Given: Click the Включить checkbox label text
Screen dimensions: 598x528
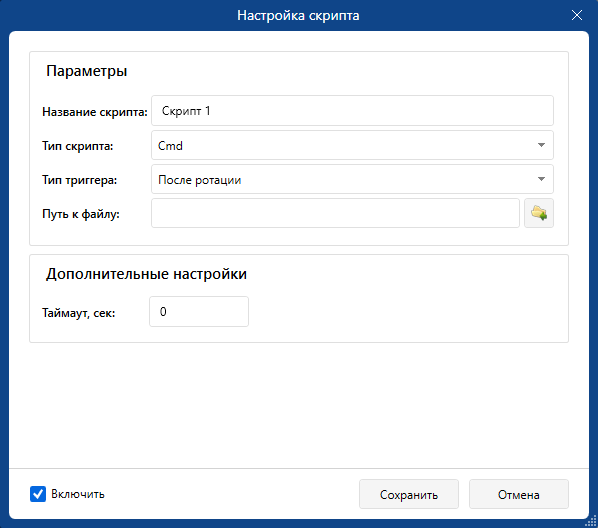Looking at the screenshot, I should tap(78, 494).
